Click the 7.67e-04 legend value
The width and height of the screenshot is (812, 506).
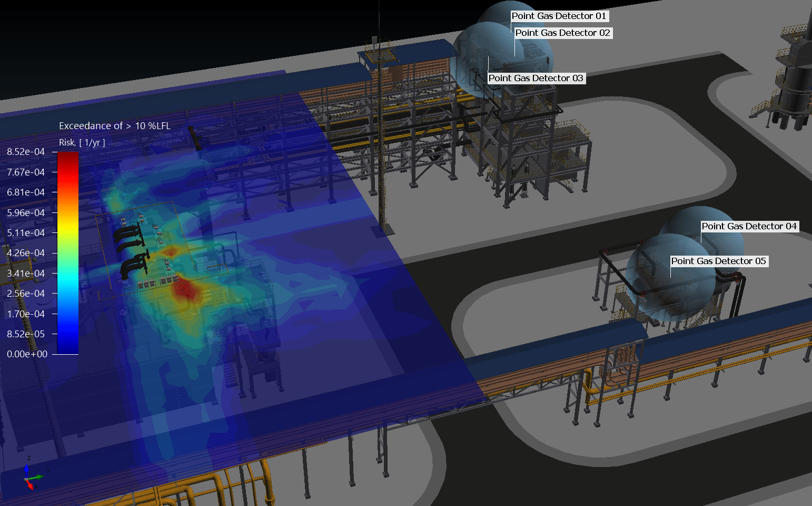(x=26, y=172)
